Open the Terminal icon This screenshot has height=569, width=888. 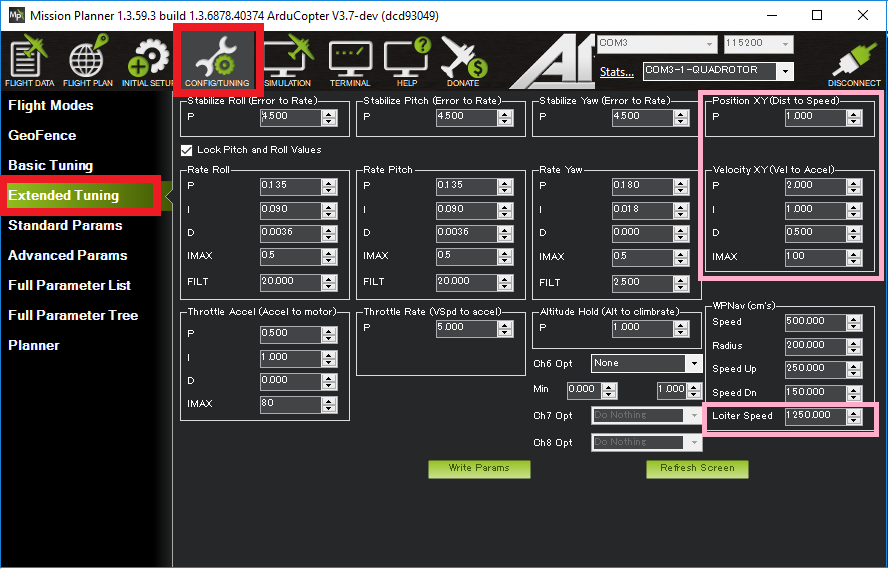click(x=350, y=62)
